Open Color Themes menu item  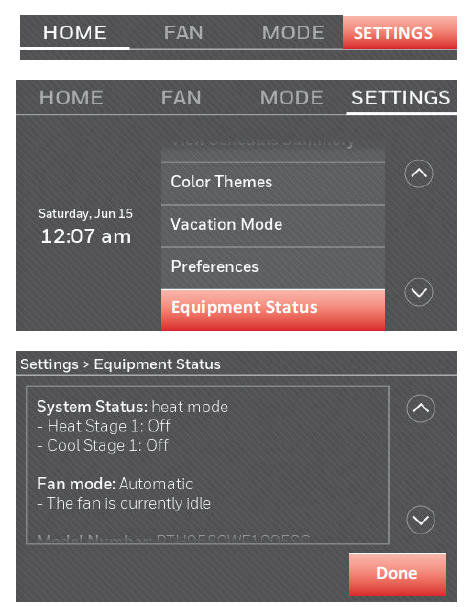[x=273, y=183]
